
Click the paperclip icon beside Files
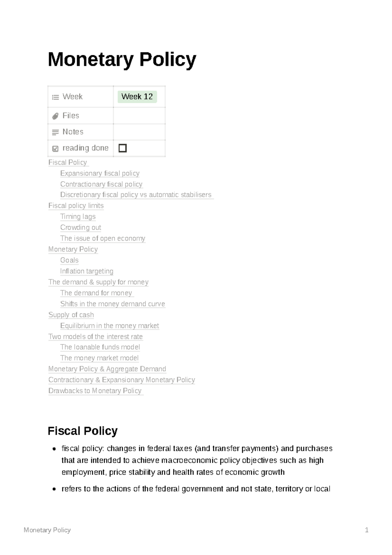tap(56, 116)
